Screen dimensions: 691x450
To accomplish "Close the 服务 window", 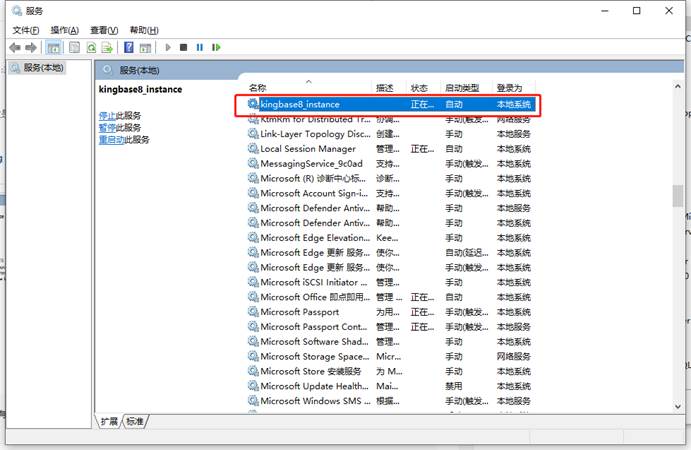I will pyautogui.click(x=669, y=11).
